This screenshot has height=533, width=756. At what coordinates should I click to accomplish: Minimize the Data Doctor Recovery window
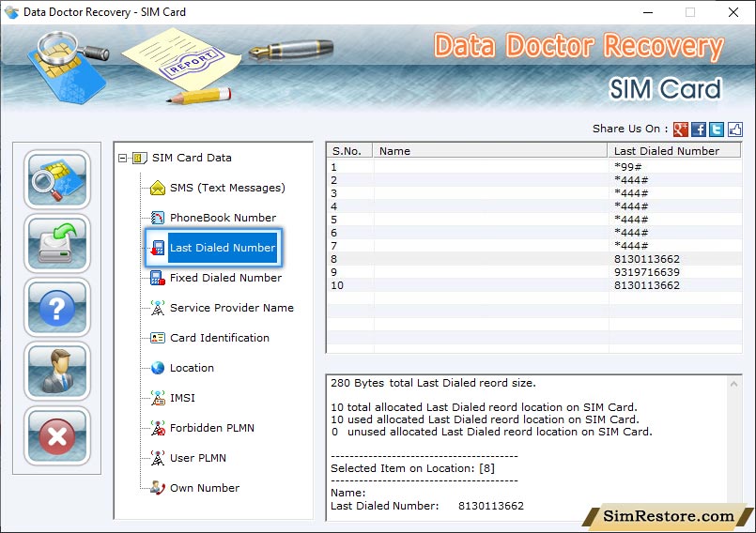pos(648,12)
